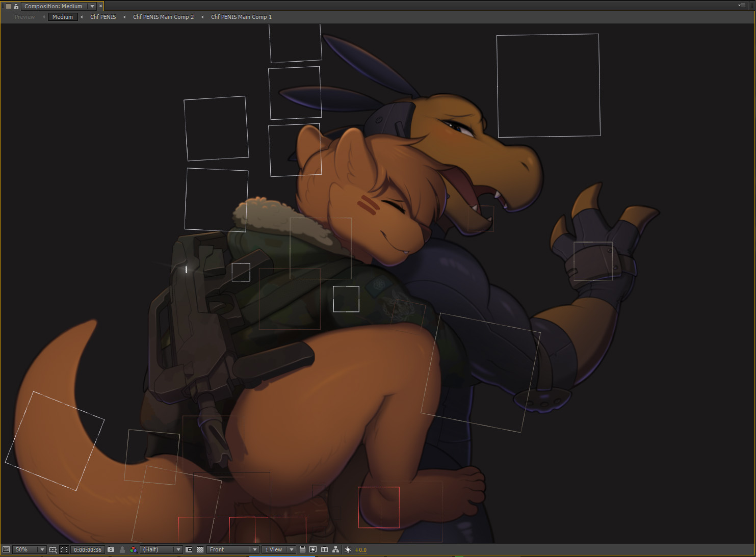Click the Fast Previews icon
The image size is (756, 557).
coord(313,549)
